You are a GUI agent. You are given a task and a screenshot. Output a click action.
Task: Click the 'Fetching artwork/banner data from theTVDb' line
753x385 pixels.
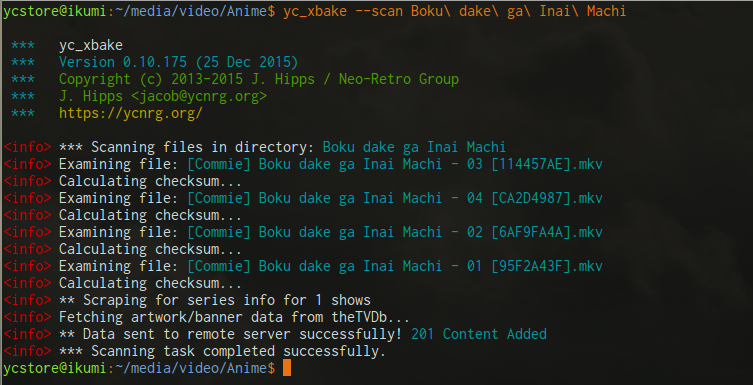pos(234,317)
